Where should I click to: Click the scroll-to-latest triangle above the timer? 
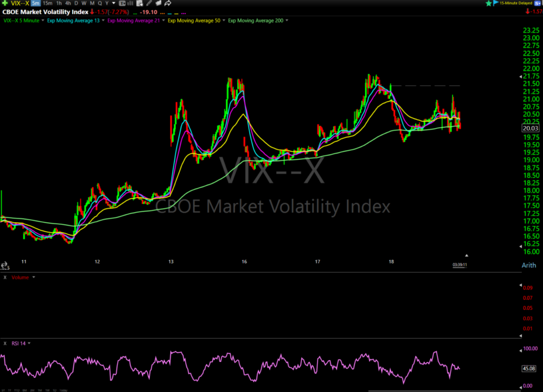[x=467, y=256]
